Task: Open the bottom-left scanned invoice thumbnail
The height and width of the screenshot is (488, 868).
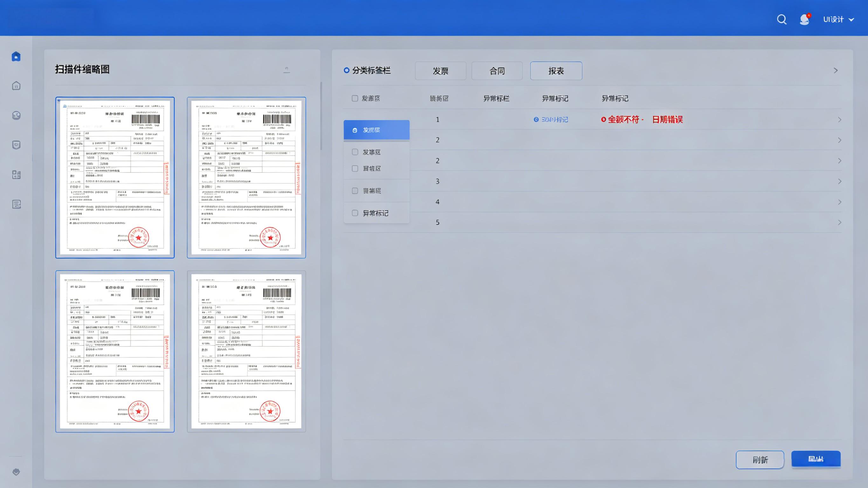Action: coord(115,351)
